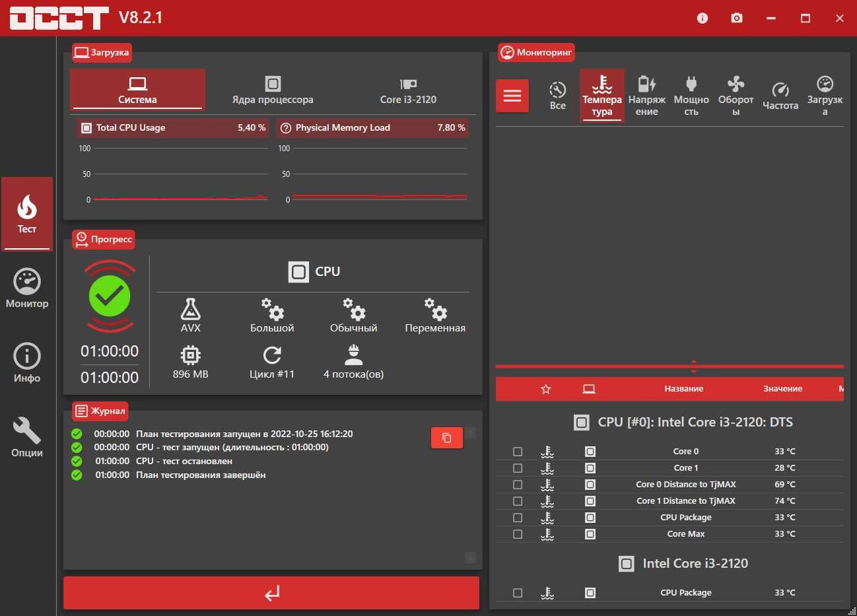Click the info icon in title bar
Viewport: 857px width, 616px height.
(x=703, y=18)
